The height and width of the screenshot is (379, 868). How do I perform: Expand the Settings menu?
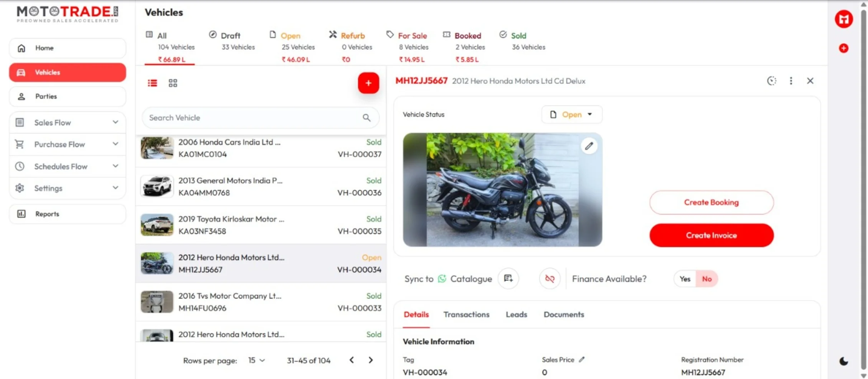(68, 188)
